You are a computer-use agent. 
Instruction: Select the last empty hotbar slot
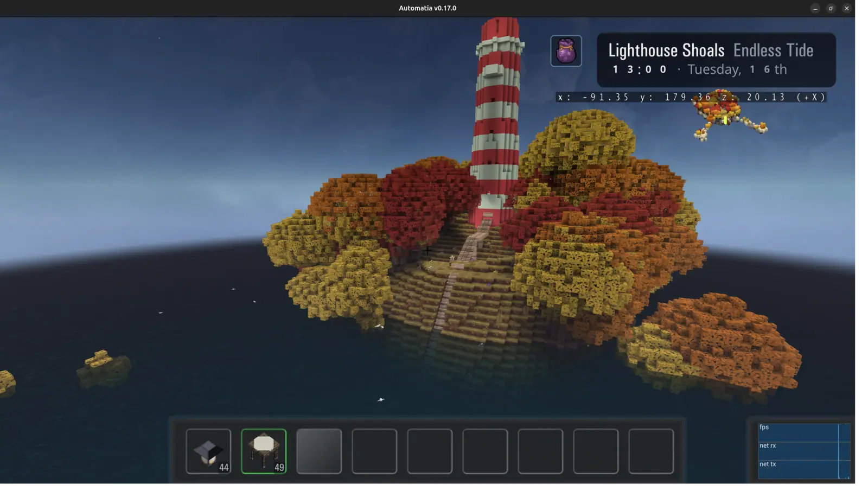pyautogui.click(x=651, y=451)
